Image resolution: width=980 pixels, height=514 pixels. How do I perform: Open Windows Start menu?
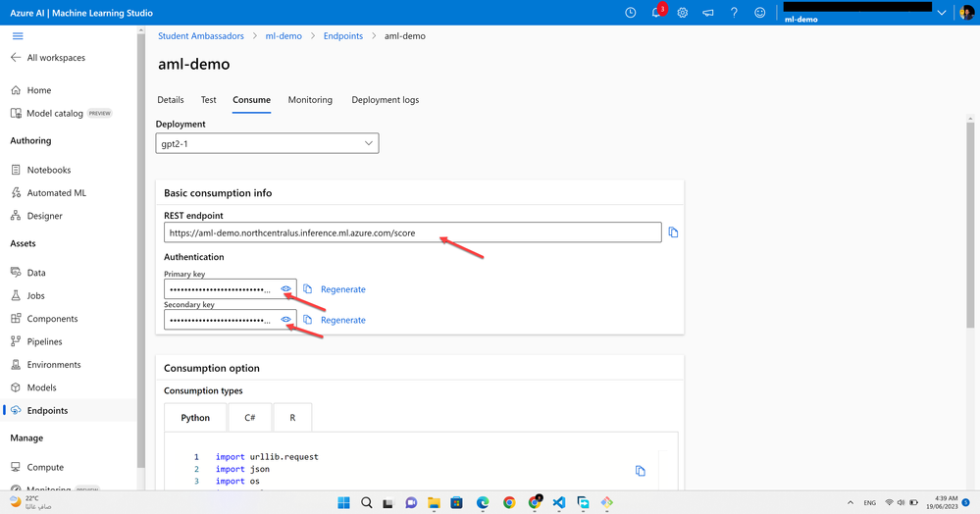pos(343,503)
